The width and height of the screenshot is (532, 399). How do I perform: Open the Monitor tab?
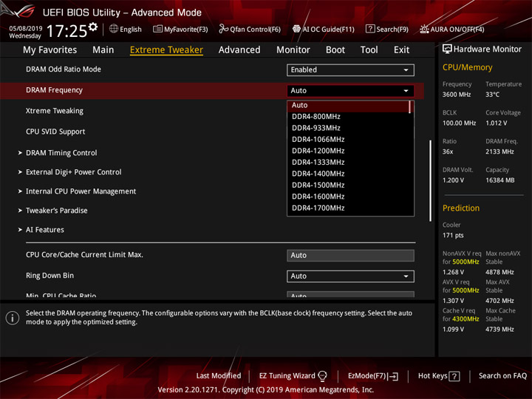pyautogui.click(x=293, y=50)
